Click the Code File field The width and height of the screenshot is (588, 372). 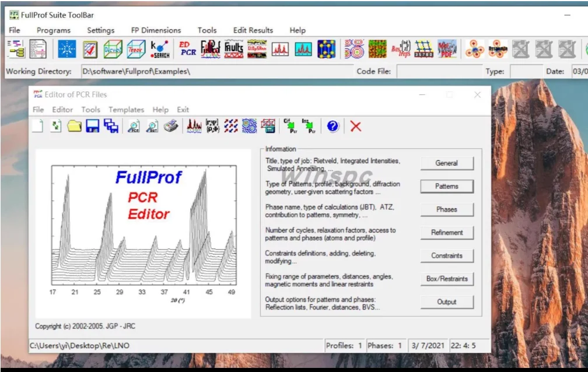pyautogui.click(x=439, y=71)
